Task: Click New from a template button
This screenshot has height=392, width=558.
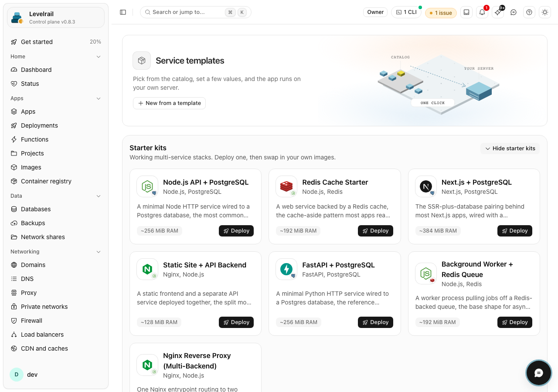Action: click(x=169, y=103)
